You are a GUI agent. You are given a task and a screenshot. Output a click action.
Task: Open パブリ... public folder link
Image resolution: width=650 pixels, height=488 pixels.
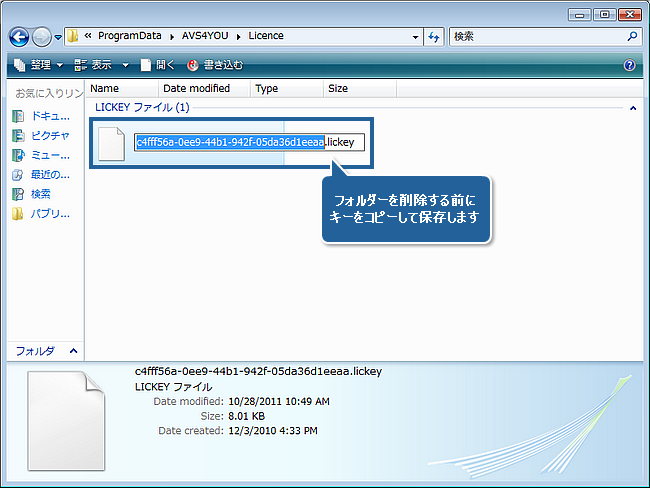coord(51,214)
